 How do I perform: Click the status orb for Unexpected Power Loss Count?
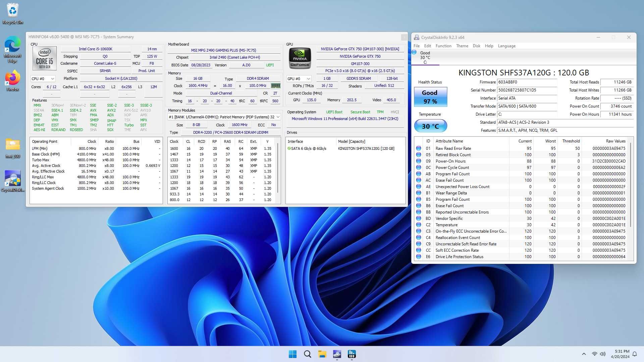tap(419, 186)
